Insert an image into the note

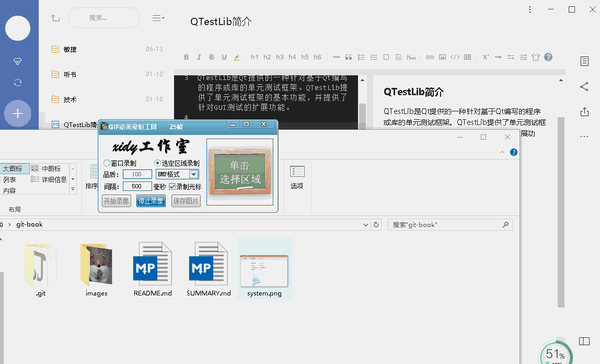[442, 57]
